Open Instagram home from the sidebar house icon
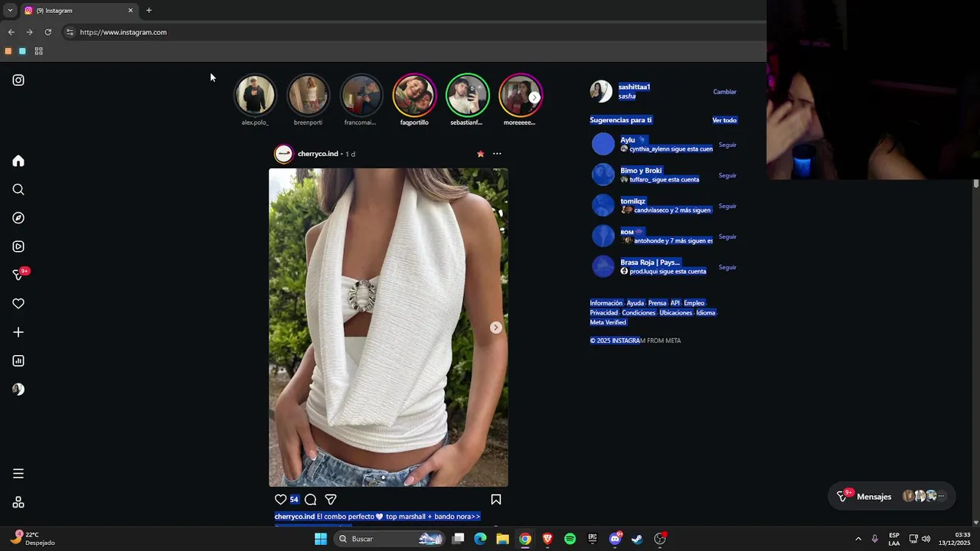Image resolution: width=980 pixels, height=551 pixels. (18, 161)
